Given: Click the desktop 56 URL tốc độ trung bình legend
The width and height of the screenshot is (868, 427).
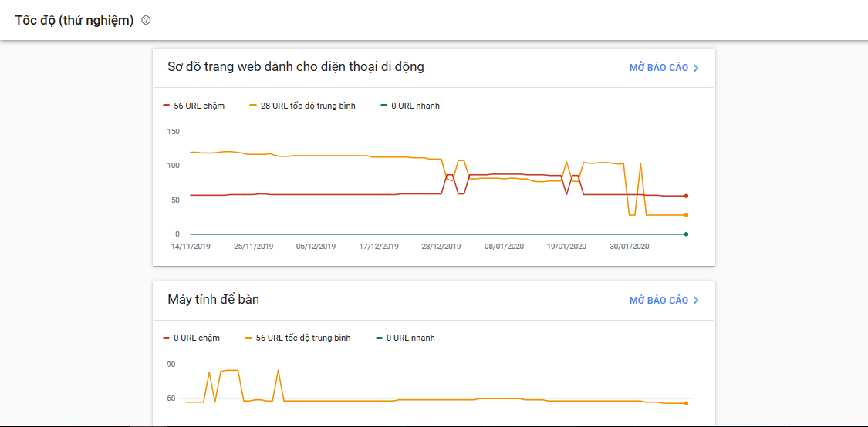Looking at the screenshot, I should coord(298,338).
